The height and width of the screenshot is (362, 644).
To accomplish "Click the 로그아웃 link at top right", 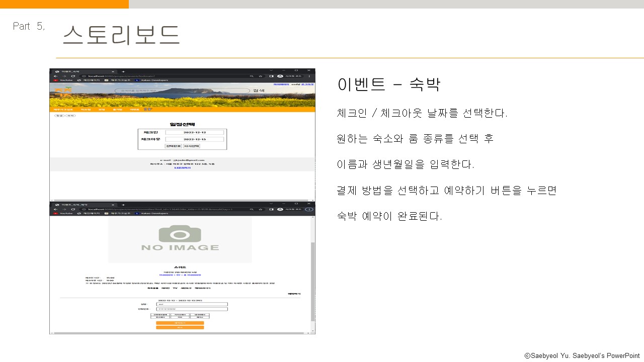I will click(307, 84).
